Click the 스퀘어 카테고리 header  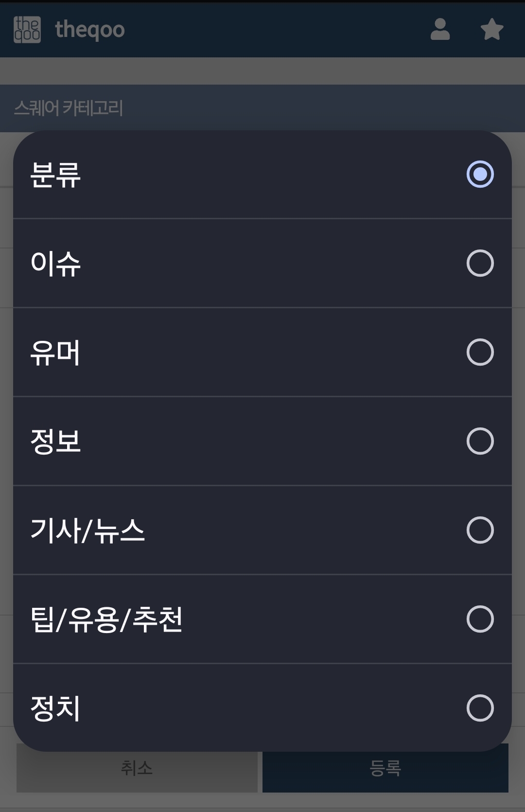pos(68,108)
